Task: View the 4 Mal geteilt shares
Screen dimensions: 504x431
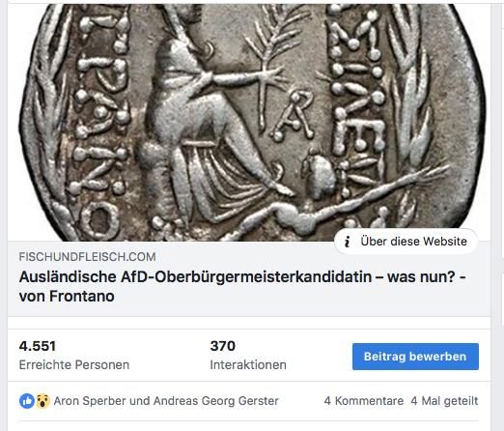Action: point(444,401)
